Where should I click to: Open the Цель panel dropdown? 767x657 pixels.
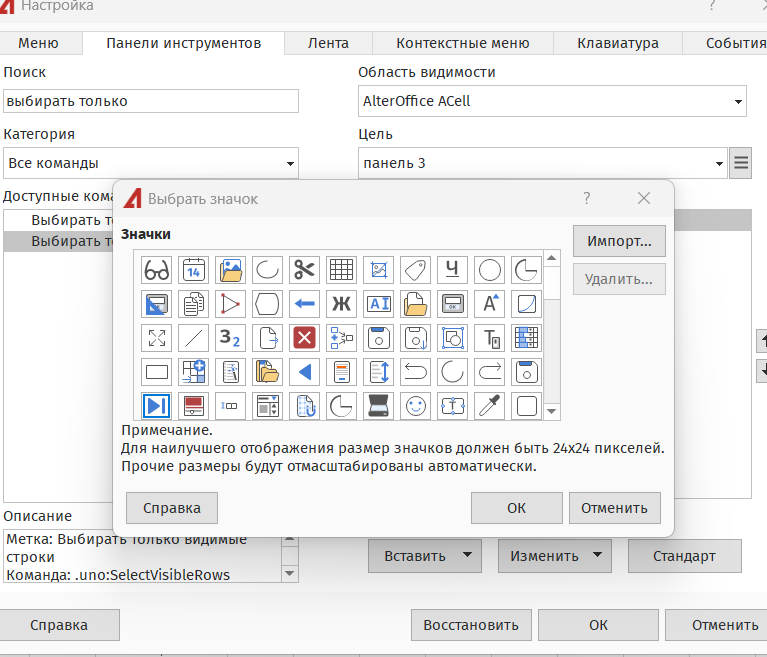pos(542,163)
